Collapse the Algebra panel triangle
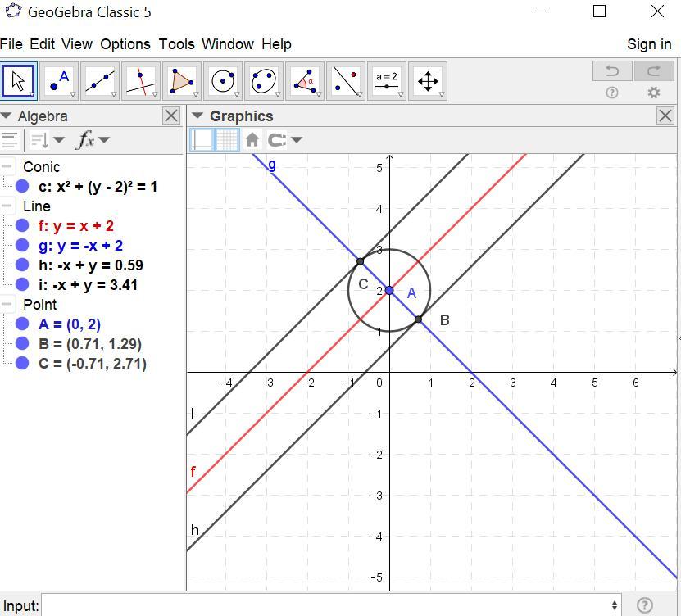The width and height of the screenshot is (681, 616). [x=7, y=116]
